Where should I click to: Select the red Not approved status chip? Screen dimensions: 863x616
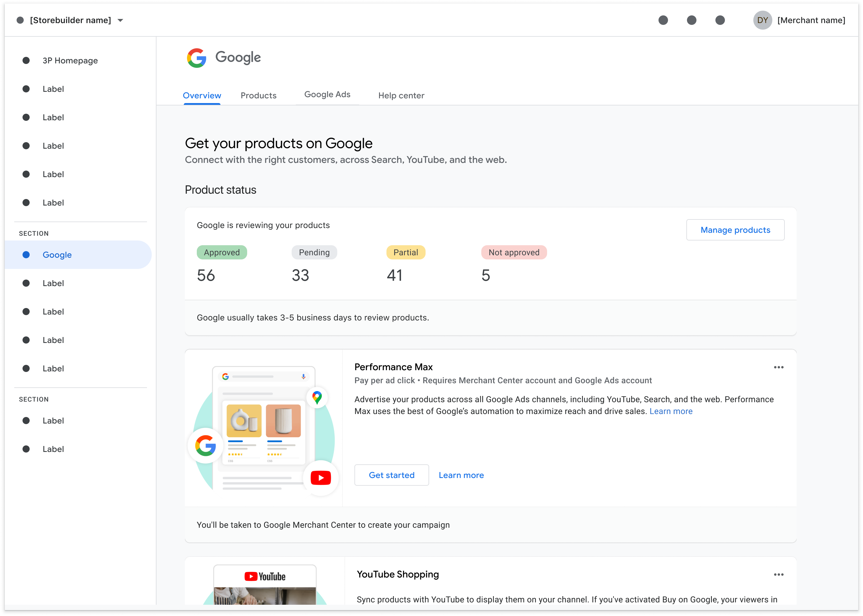pyautogui.click(x=514, y=253)
